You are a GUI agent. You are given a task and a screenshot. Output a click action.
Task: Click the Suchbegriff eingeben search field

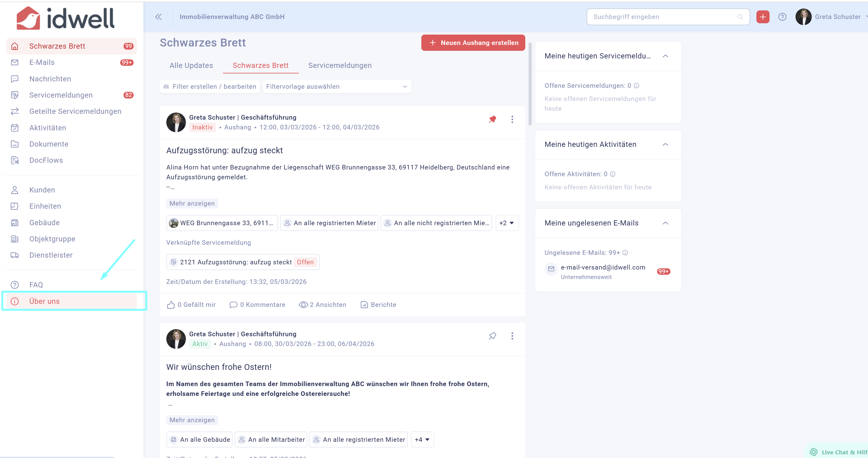coord(664,17)
